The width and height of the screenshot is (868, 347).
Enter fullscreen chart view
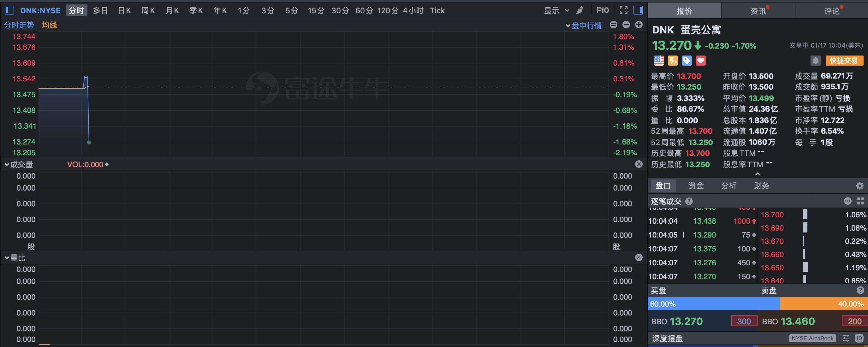point(624,10)
